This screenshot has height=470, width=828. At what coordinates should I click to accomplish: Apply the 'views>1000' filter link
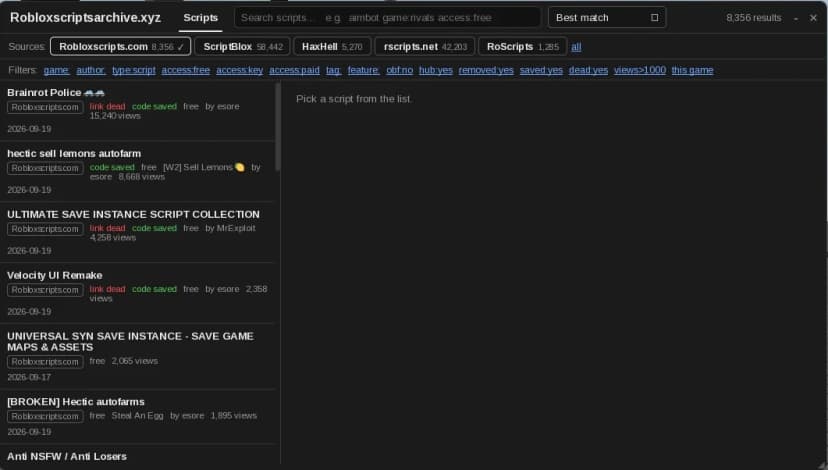coord(639,70)
